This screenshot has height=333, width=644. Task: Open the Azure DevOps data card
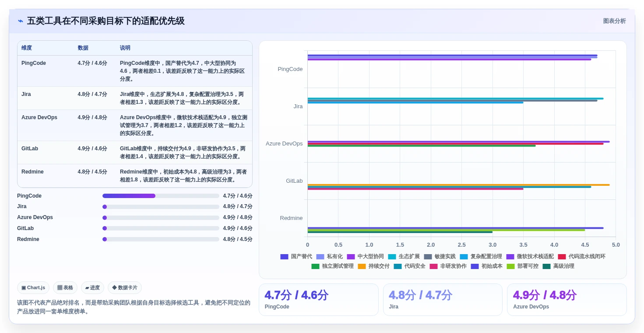coord(567,300)
